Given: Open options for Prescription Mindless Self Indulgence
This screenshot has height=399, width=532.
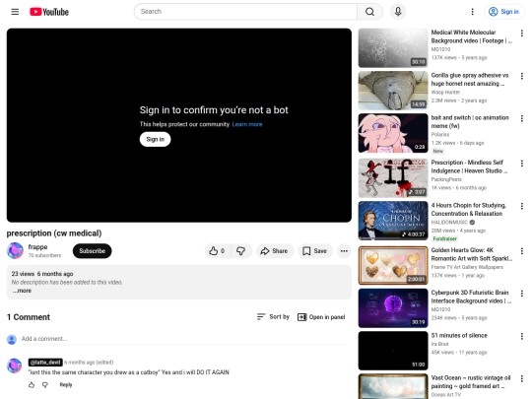Looking at the screenshot, I should coord(522,164).
